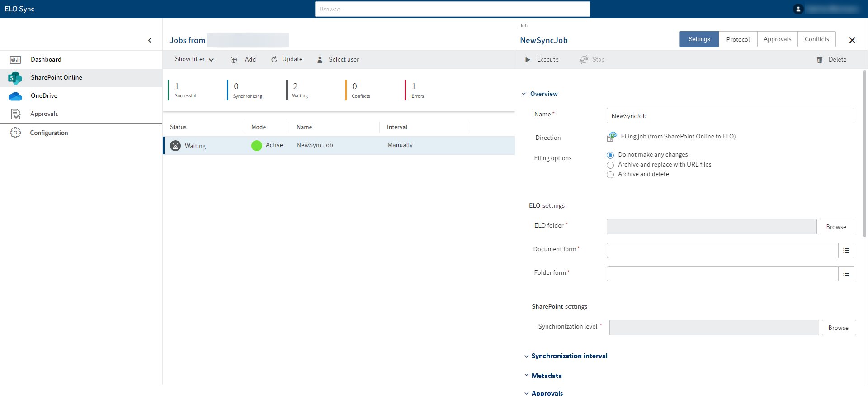Click the Delete trash icon

click(x=820, y=60)
